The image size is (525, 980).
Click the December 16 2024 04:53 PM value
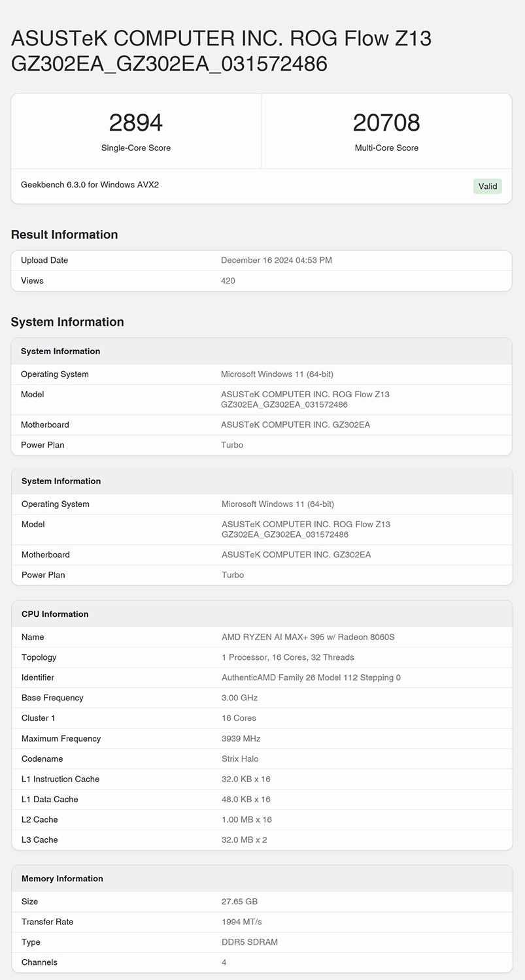[277, 260]
